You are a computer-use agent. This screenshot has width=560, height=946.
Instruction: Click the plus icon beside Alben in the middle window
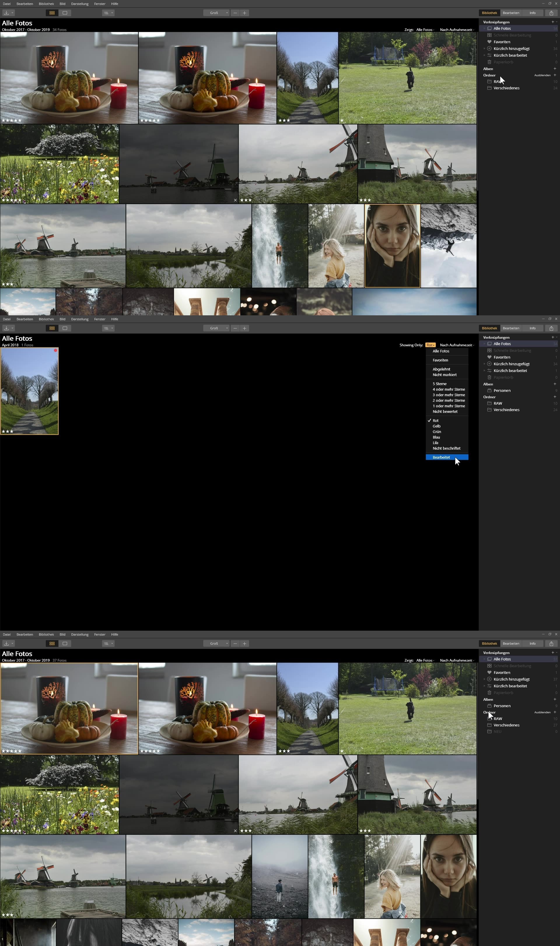[555, 384]
